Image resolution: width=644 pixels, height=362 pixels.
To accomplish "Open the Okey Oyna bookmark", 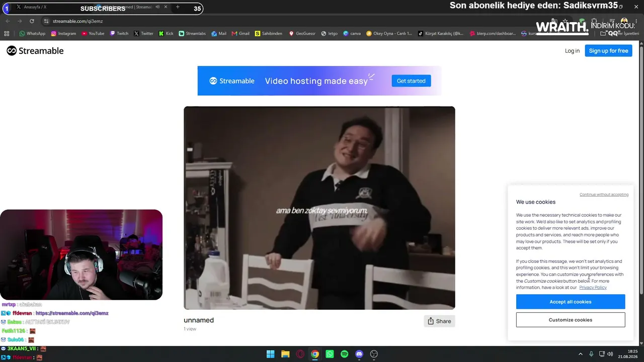I will pos(389,34).
